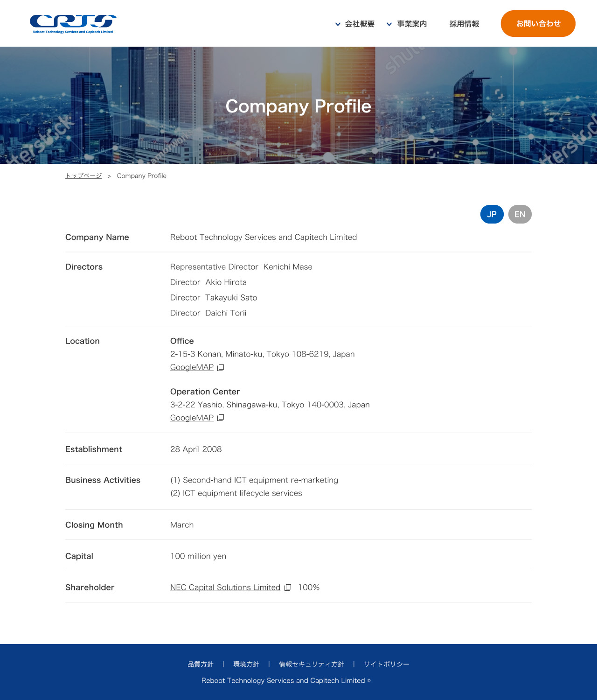Click the CRTS company logo
Viewport: 597px width, 700px height.
point(73,24)
